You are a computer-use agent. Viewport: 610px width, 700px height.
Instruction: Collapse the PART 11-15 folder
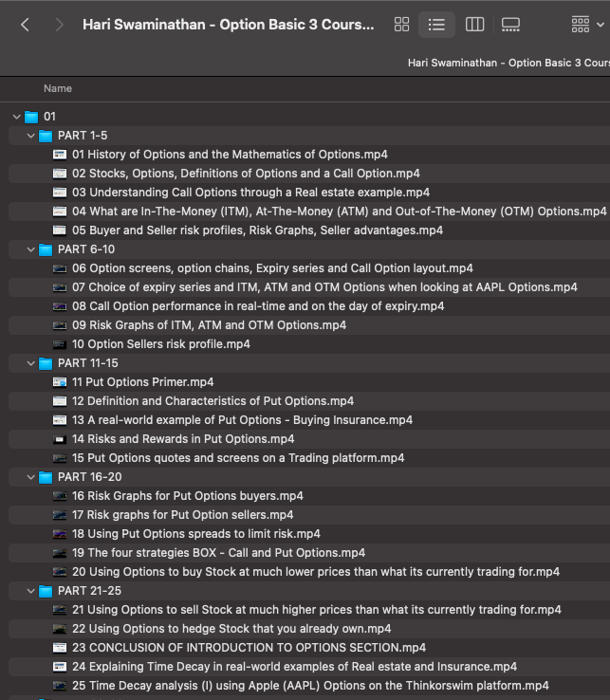pos(30,363)
